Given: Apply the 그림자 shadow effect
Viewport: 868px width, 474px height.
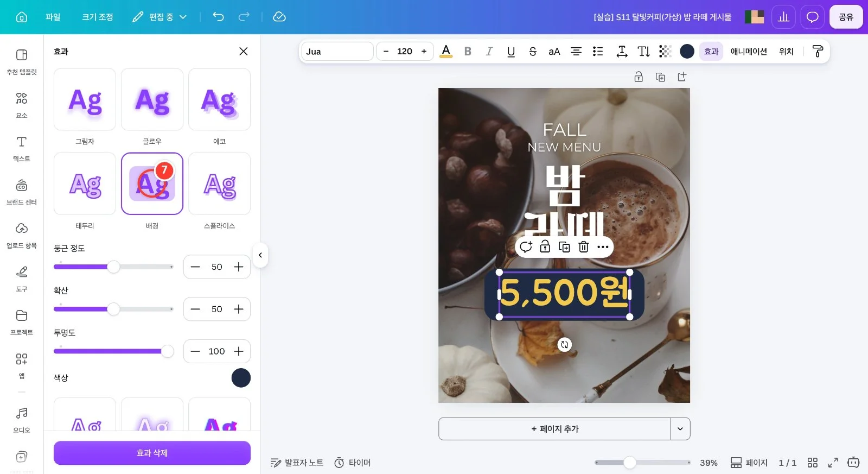Looking at the screenshot, I should pyautogui.click(x=85, y=99).
